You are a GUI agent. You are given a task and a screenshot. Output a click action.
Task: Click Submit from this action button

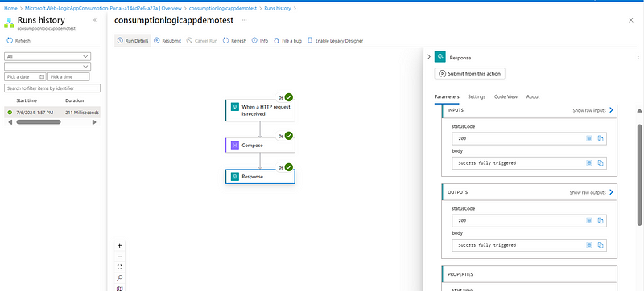pos(470,74)
